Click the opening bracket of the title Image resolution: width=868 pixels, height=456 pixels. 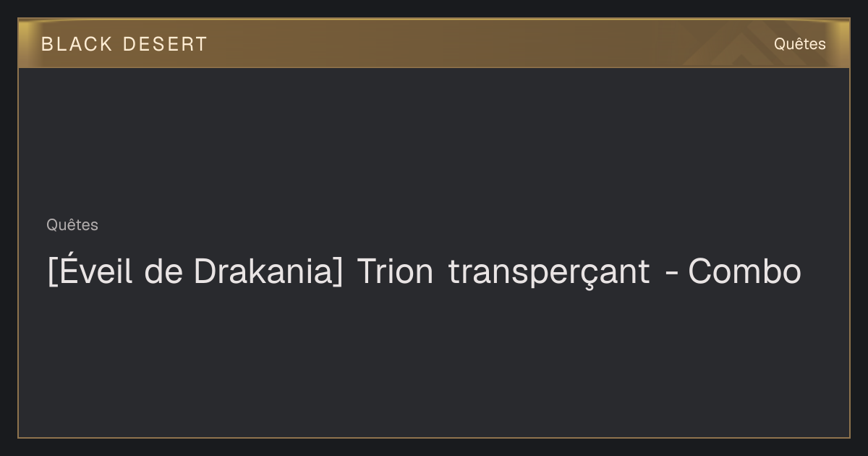(x=51, y=272)
